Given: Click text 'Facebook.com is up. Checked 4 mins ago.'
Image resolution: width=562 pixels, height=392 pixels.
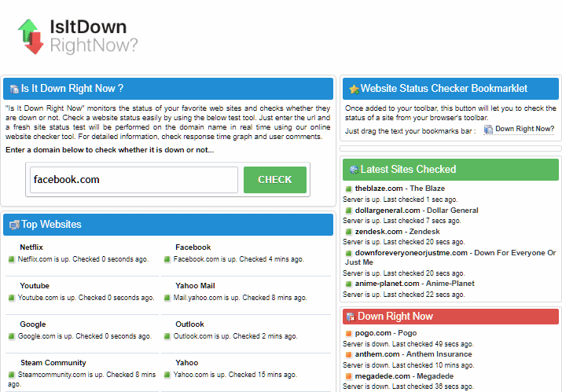Looking at the screenshot, I should [239, 259].
